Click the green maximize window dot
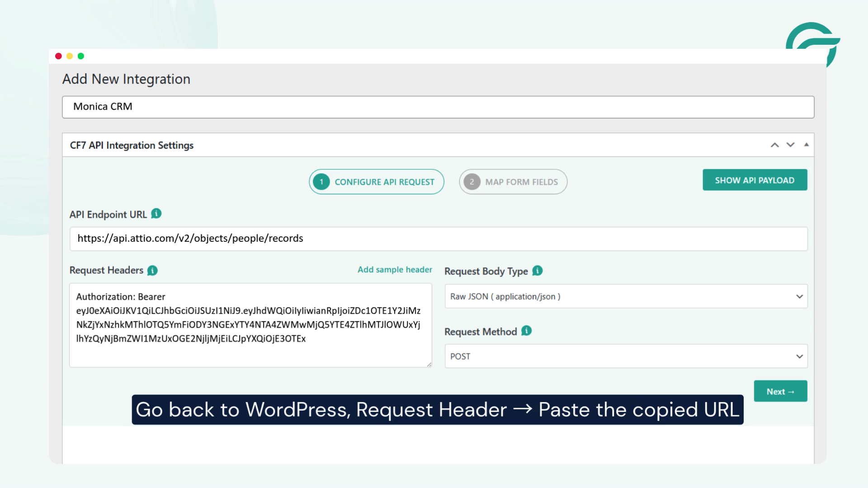The width and height of the screenshot is (868, 488). (x=81, y=56)
